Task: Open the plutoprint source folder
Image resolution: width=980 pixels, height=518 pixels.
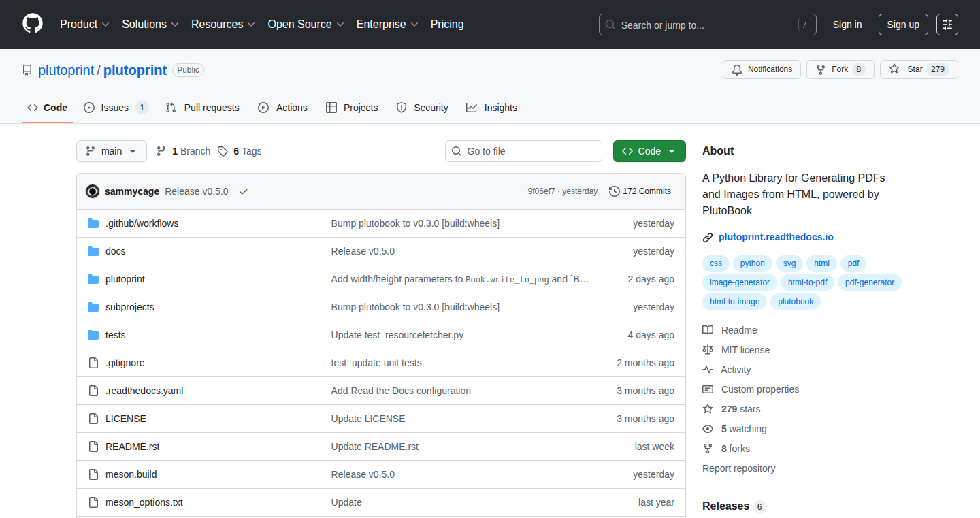Action: tap(125, 279)
